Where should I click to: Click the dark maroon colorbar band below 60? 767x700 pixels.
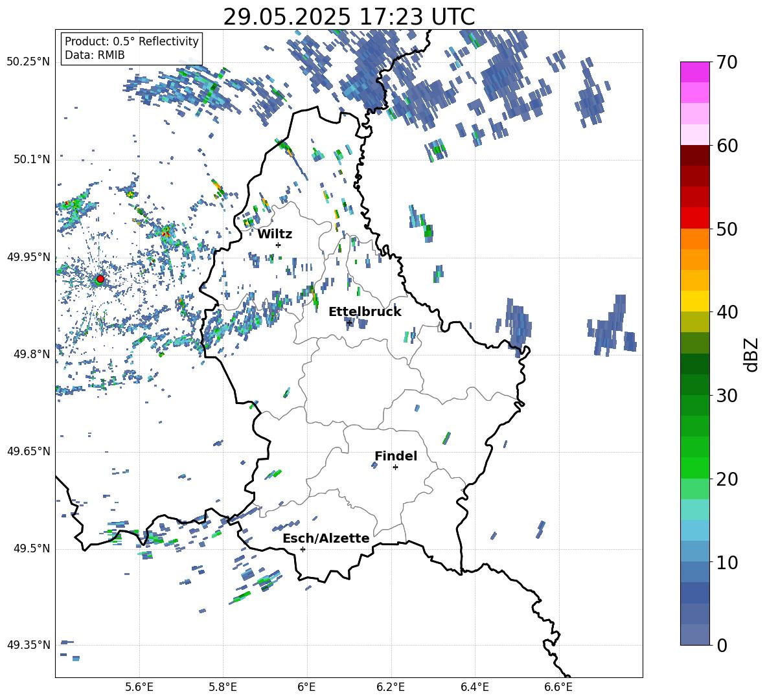(694, 155)
